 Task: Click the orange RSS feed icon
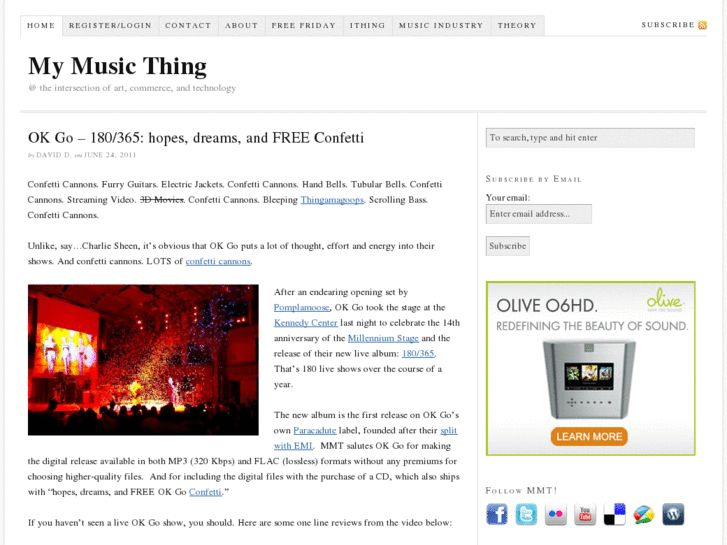coord(702,25)
